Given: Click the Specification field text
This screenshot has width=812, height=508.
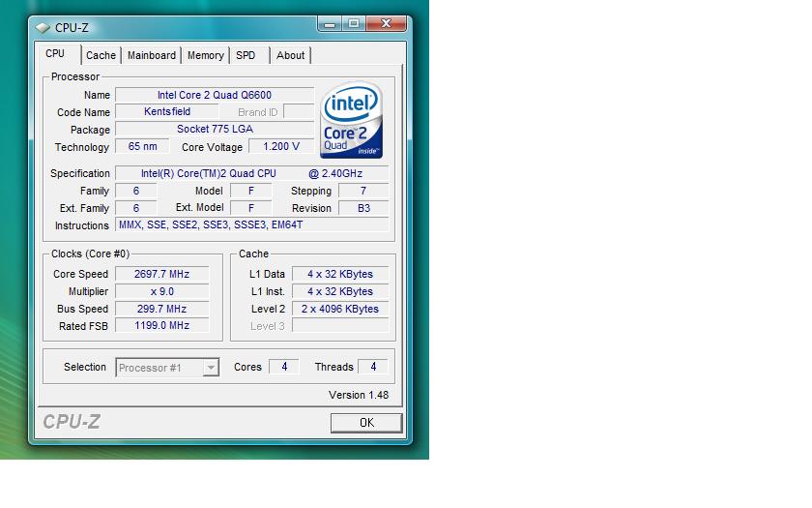Looking at the screenshot, I should coord(251,173).
